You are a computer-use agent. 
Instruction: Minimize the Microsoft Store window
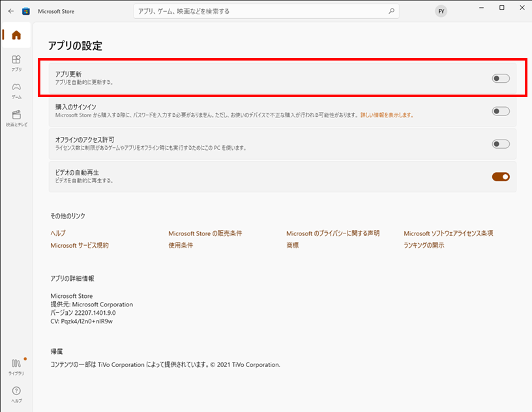tap(481, 8)
